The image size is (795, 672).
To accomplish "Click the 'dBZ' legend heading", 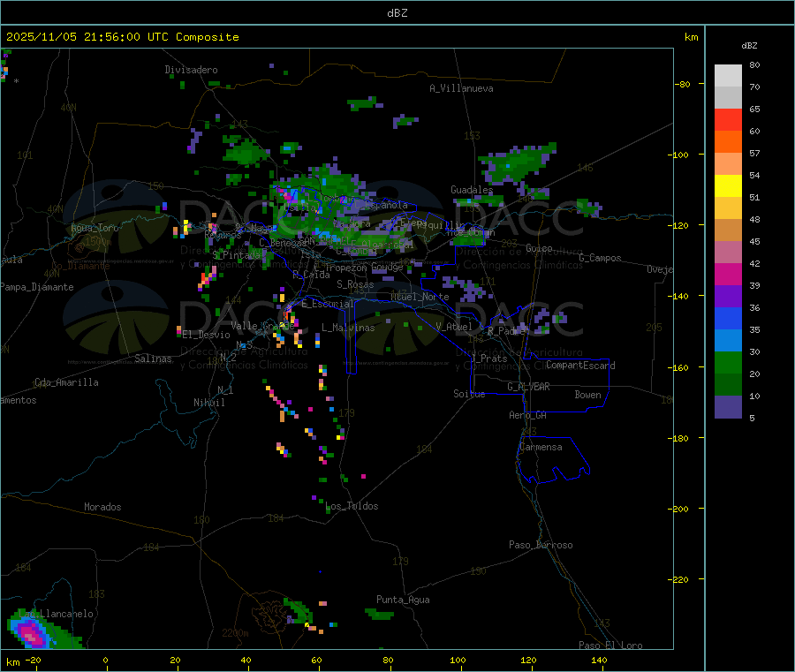I will coord(749,46).
